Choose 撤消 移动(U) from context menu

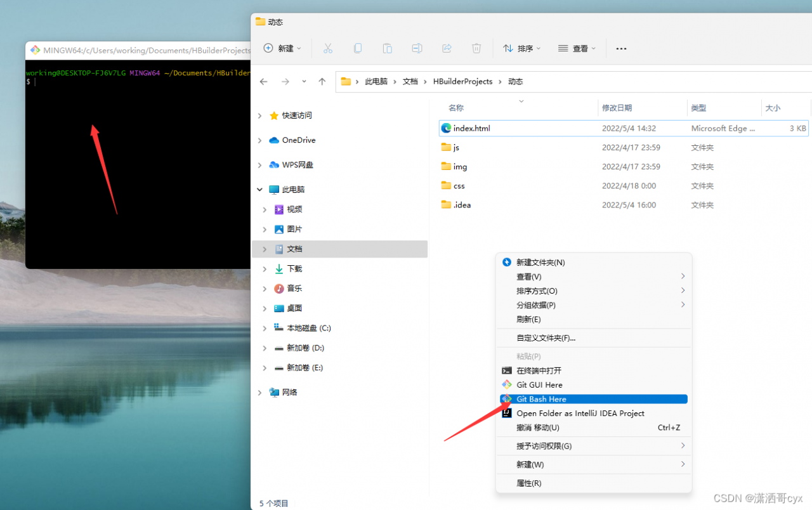click(594, 428)
